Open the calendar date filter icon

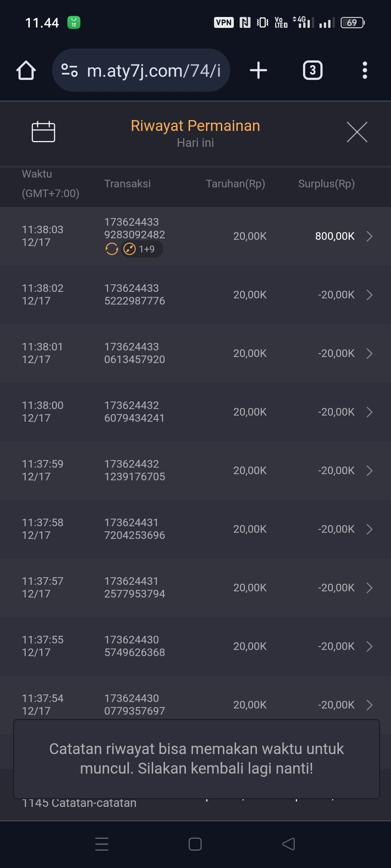pos(43,132)
